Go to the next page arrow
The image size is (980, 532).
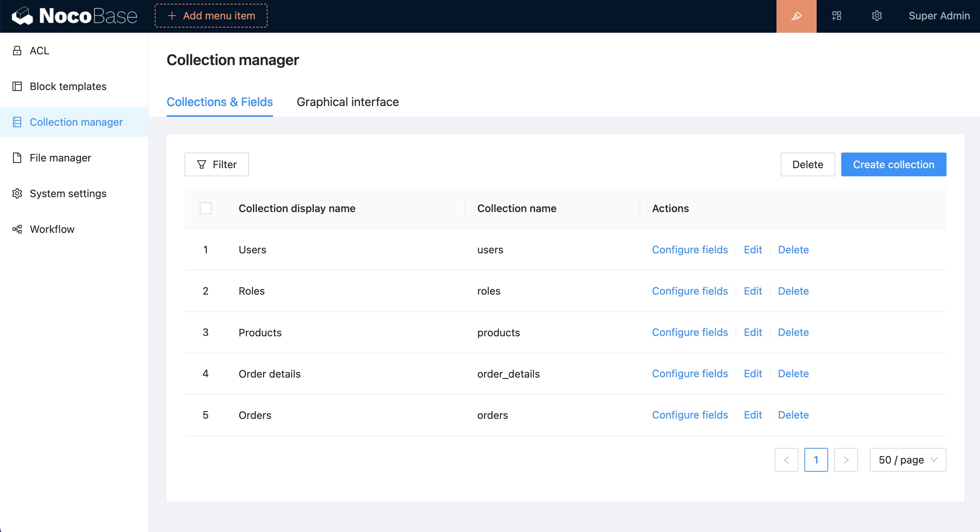coord(845,460)
